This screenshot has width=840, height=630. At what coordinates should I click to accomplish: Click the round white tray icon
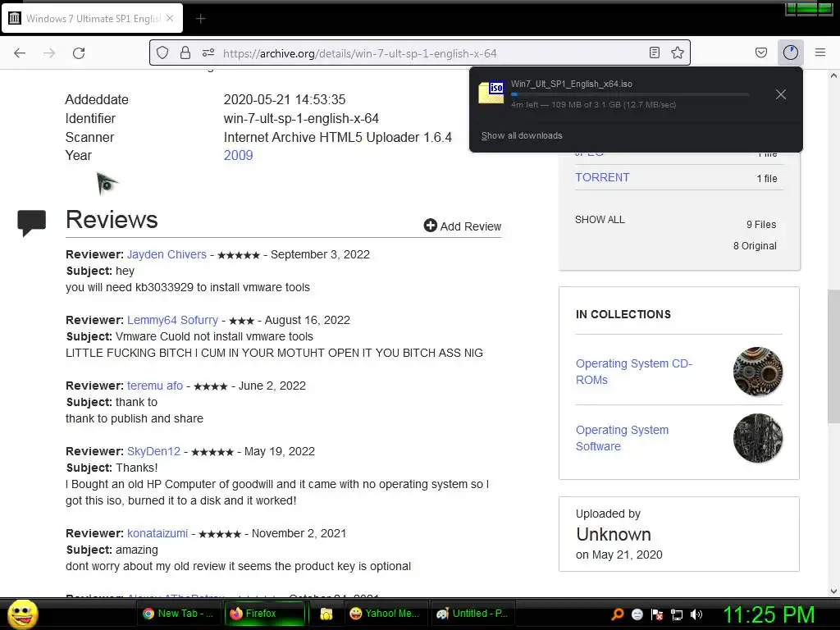(x=637, y=614)
